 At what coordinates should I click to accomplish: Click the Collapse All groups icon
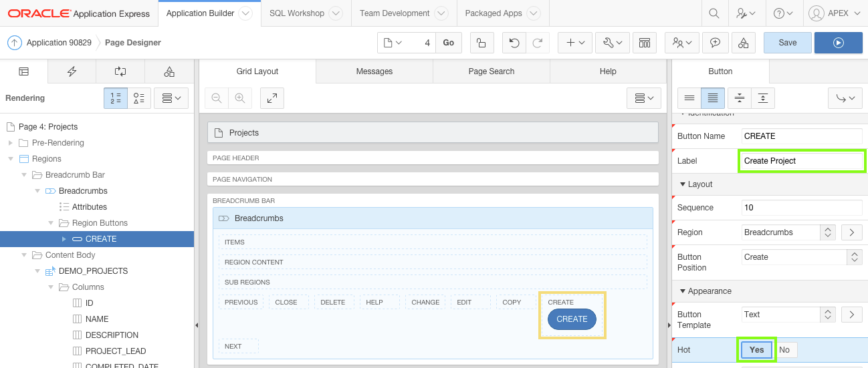[739, 98]
